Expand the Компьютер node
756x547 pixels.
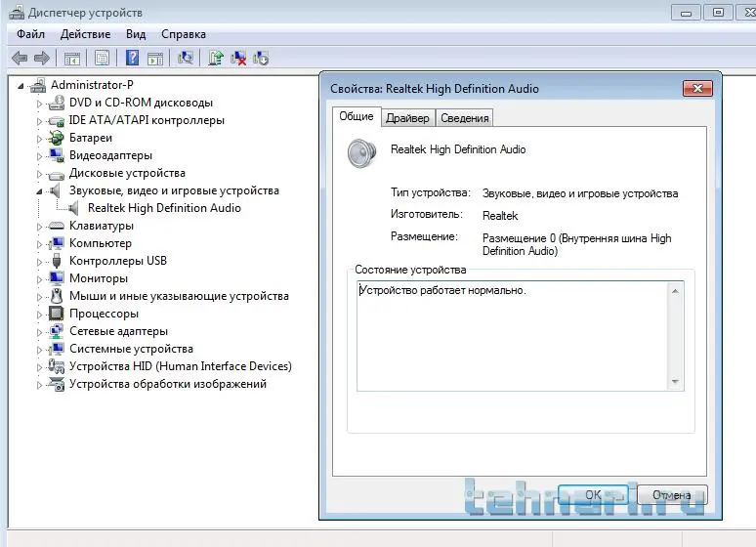[x=39, y=244]
